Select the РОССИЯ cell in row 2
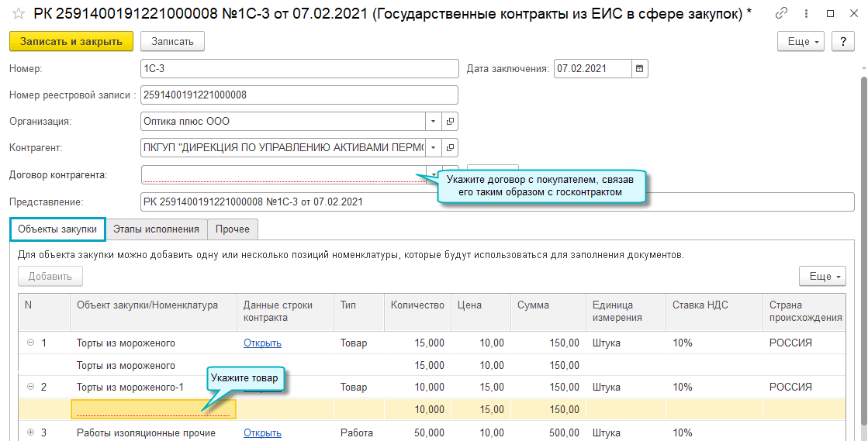The height and width of the screenshot is (441, 868). tap(804, 388)
